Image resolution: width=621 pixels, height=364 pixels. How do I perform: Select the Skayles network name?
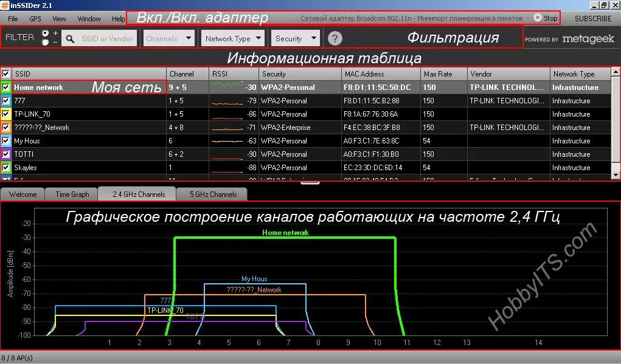26,168
